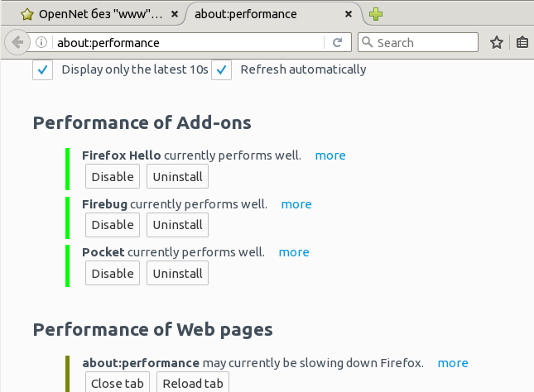The height and width of the screenshot is (392, 534).
Task: Click the site information icon in address bar
Action: [x=41, y=42]
